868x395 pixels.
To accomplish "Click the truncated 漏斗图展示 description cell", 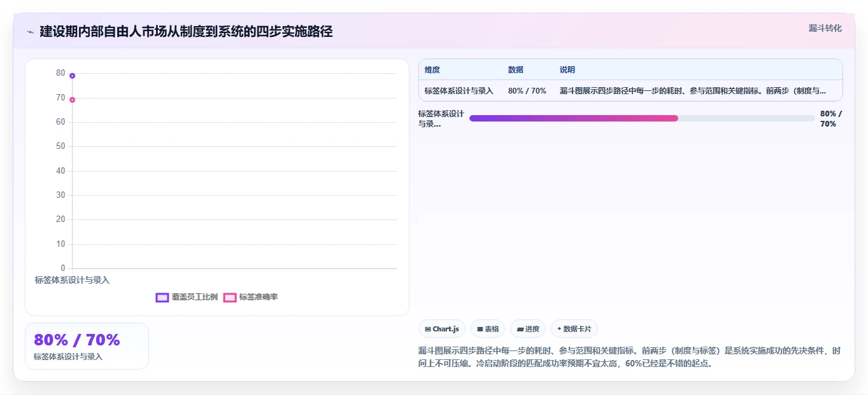I will click(x=693, y=91).
